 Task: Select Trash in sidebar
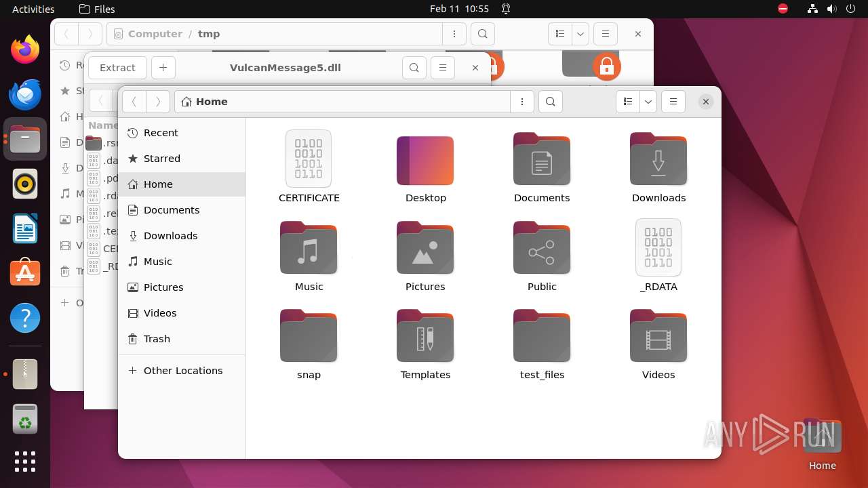click(x=182, y=339)
